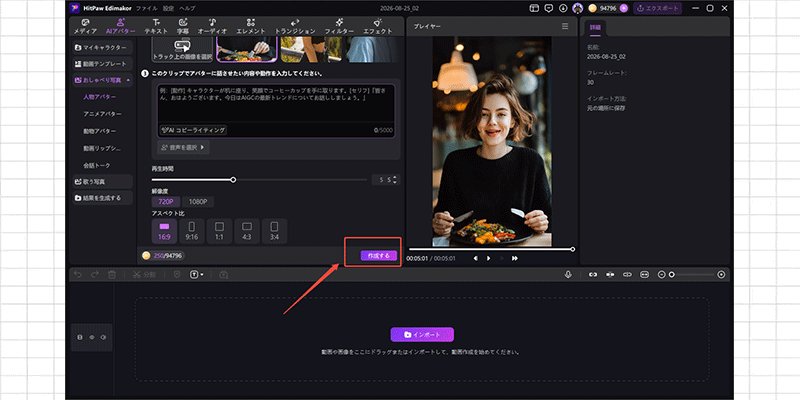The image size is (800, 400).
Task: Select the 16:9 aspect ratio
Action: (x=164, y=231)
